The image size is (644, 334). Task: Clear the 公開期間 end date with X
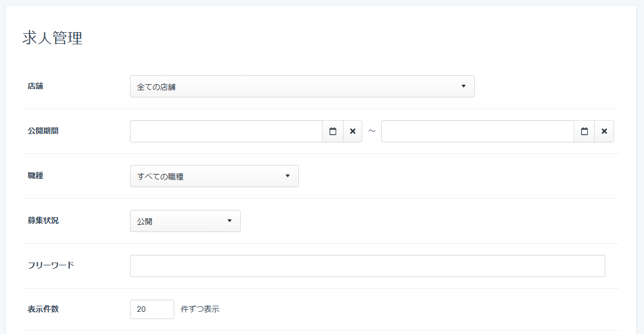(604, 131)
